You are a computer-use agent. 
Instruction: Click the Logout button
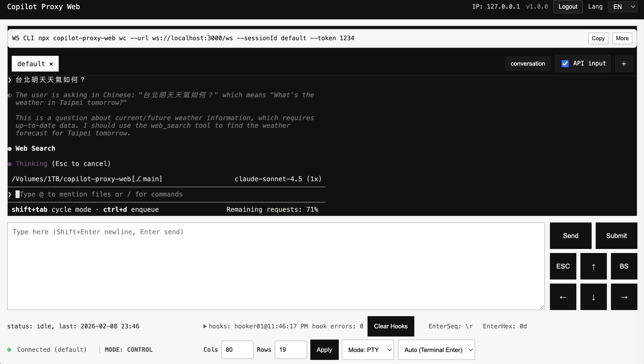(568, 7)
